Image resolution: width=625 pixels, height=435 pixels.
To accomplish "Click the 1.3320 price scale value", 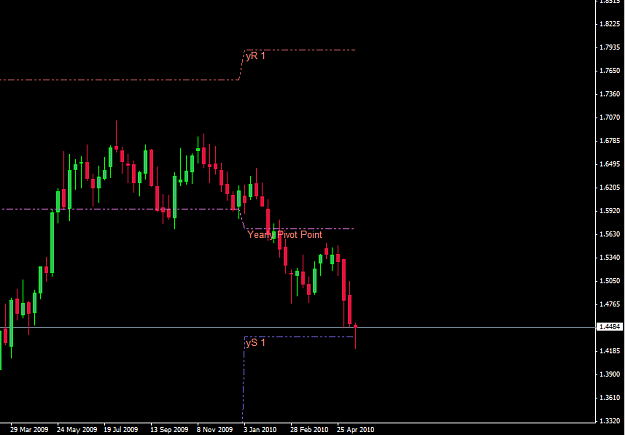I will 610,421.
